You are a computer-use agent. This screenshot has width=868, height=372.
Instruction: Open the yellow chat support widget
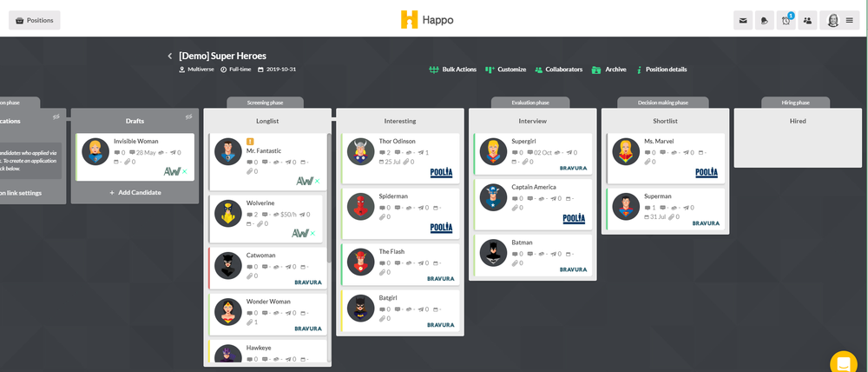coord(844,363)
